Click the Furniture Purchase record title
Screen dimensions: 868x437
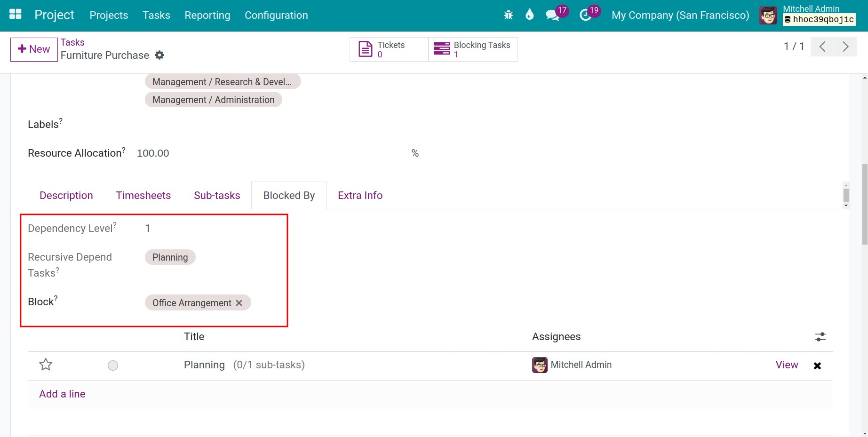[x=105, y=56]
